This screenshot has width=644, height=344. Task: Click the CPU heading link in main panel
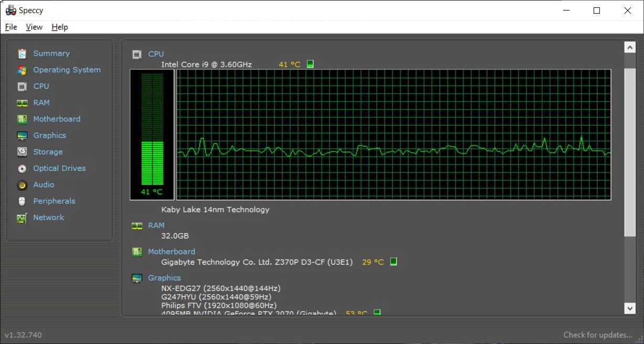[156, 54]
